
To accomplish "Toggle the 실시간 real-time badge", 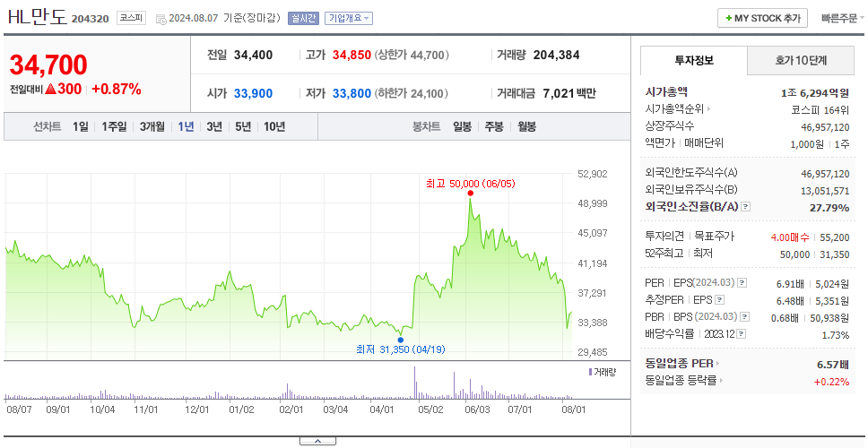I will [x=303, y=18].
